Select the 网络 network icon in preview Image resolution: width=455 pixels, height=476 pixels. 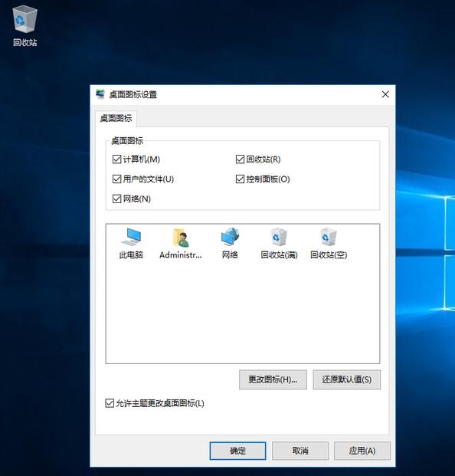[230, 243]
